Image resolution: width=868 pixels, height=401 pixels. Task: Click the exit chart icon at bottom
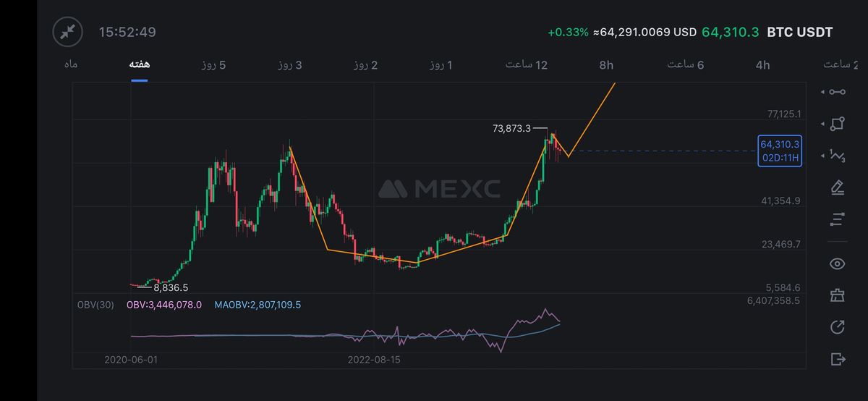click(838, 359)
